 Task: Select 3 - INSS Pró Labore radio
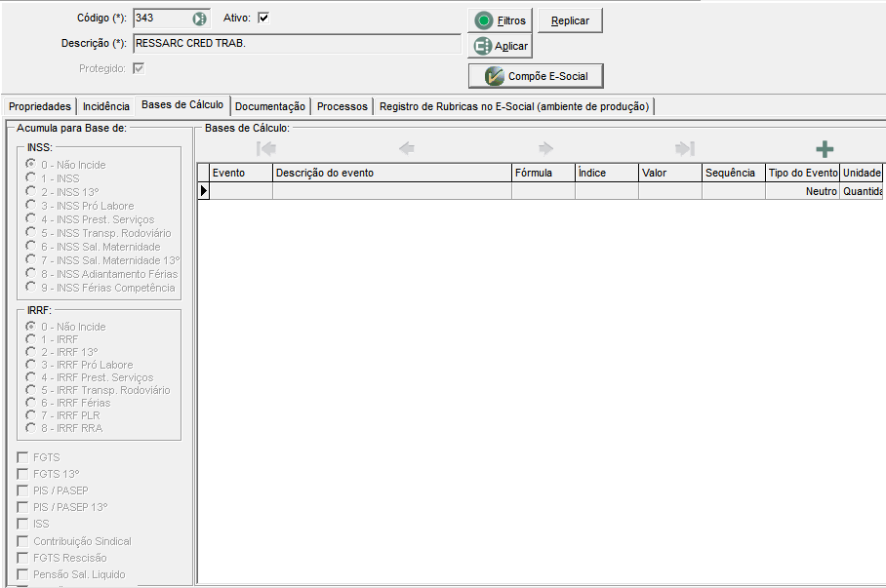(30, 205)
